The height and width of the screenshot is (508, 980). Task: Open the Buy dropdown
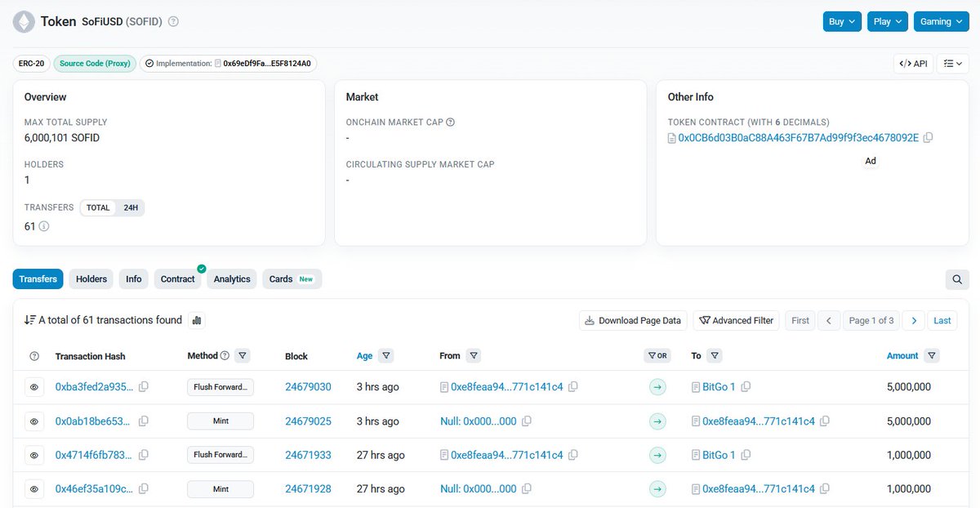[x=843, y=22]
